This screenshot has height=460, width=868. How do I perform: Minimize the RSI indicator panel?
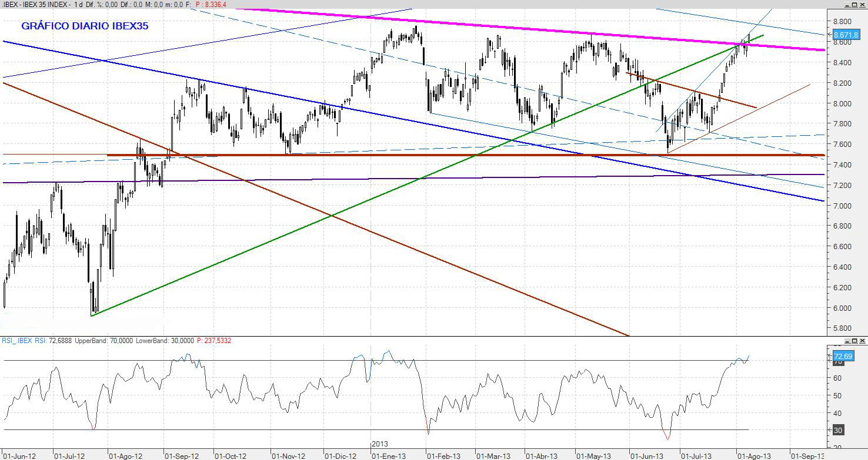pos(847,341)
